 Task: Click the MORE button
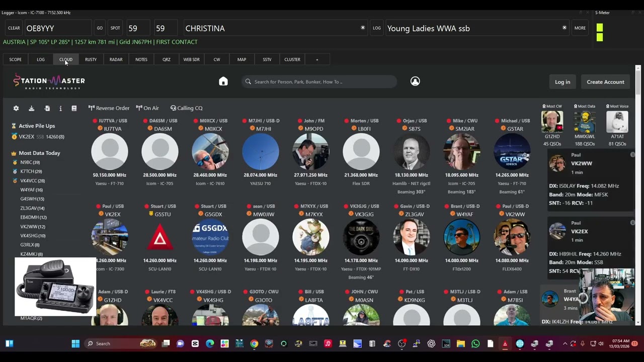(580, 28)
